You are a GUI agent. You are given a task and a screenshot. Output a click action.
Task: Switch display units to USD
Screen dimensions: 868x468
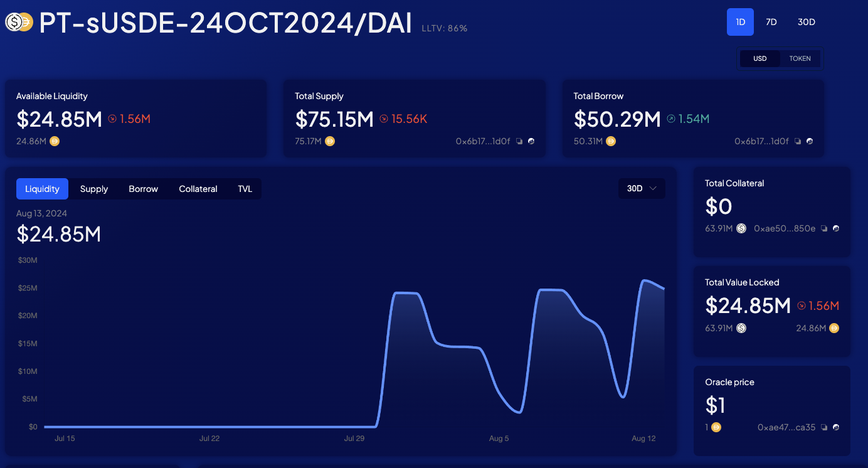click(760, 58)
